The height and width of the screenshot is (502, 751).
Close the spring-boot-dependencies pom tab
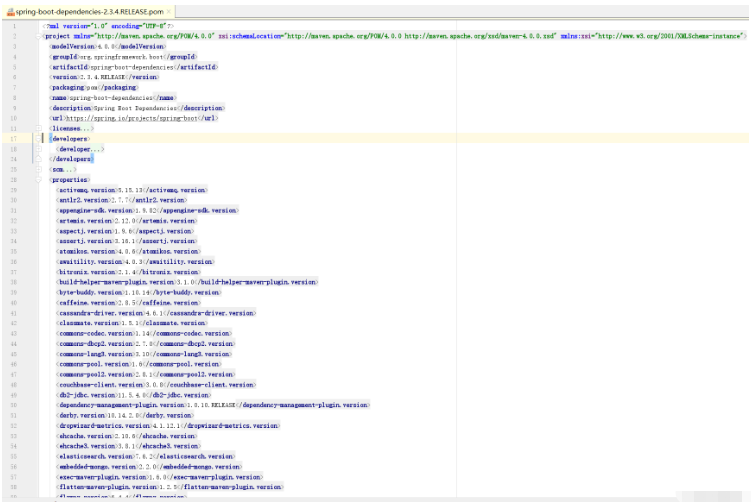[169, 11]
